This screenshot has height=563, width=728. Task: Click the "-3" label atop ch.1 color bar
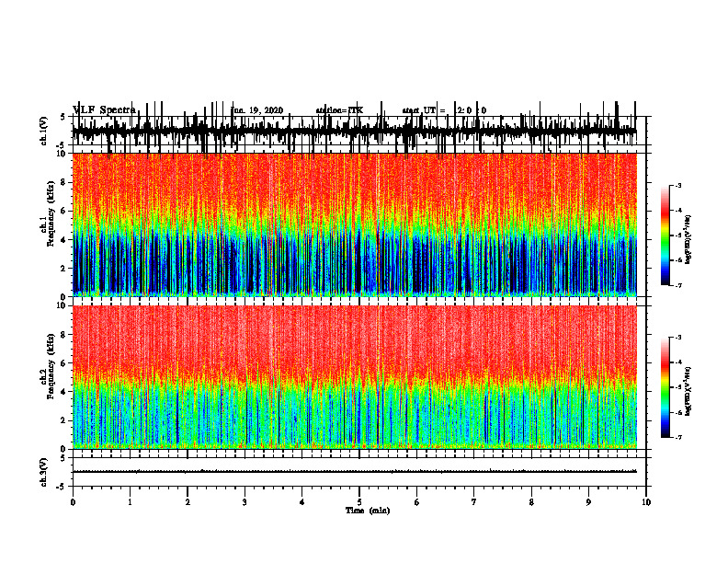(x=678, y=185)
